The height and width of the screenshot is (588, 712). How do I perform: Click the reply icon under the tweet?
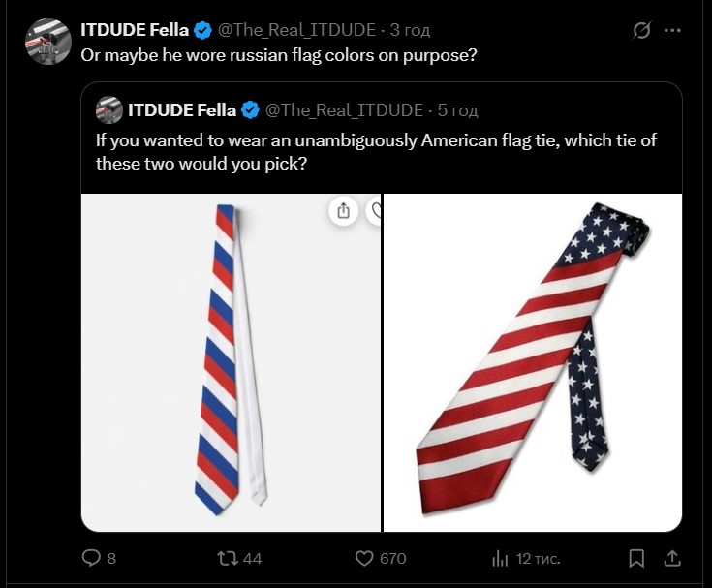(x=92, y=558)
